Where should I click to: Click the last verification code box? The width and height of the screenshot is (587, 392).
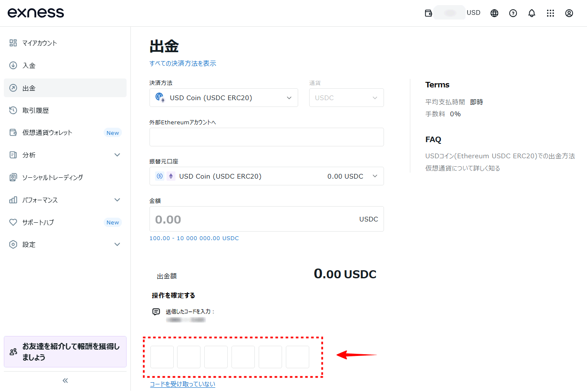(297, 357)
